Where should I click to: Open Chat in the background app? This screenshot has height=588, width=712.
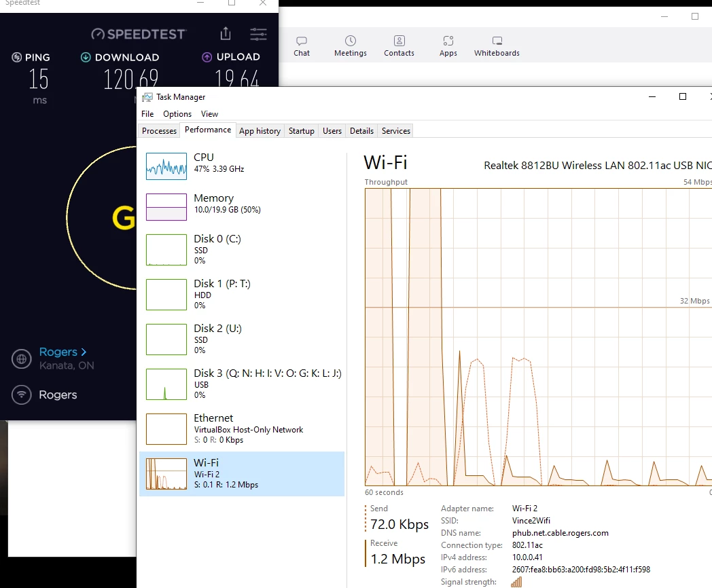302,46
